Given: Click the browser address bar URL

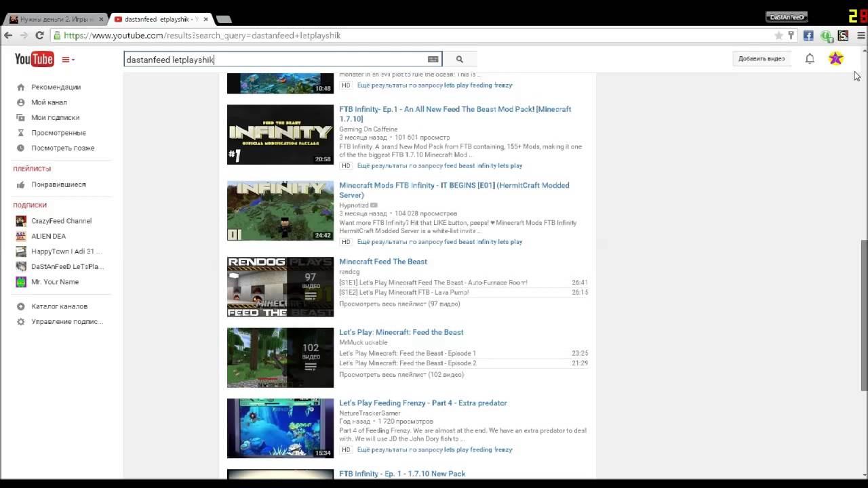Looking at the screenshot, I should 202,35.
